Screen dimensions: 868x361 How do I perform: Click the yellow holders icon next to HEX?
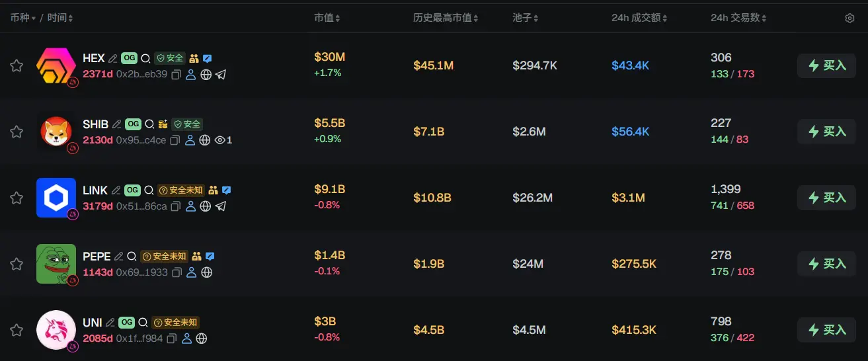194,59
